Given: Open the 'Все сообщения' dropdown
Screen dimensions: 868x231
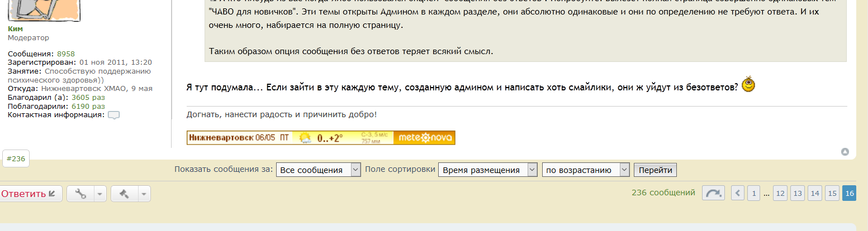Looking at the screenshot, I should pyautogui.click(x=318, y=170).
